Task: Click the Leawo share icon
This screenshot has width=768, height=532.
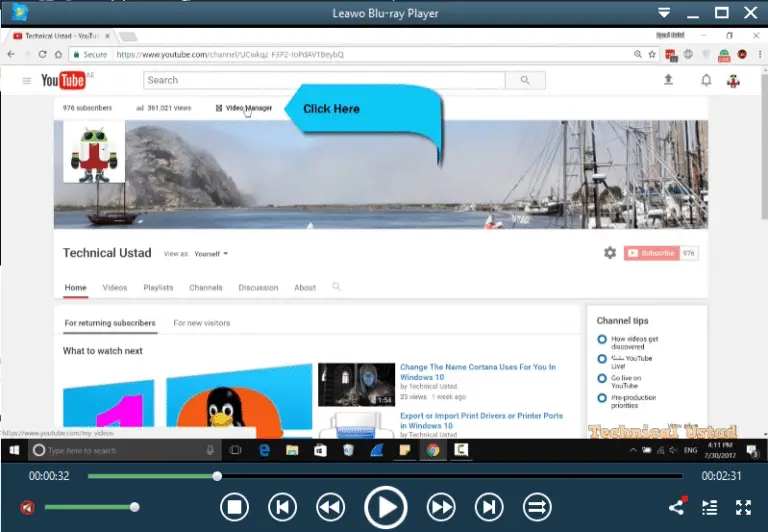Action: point(677,506)
